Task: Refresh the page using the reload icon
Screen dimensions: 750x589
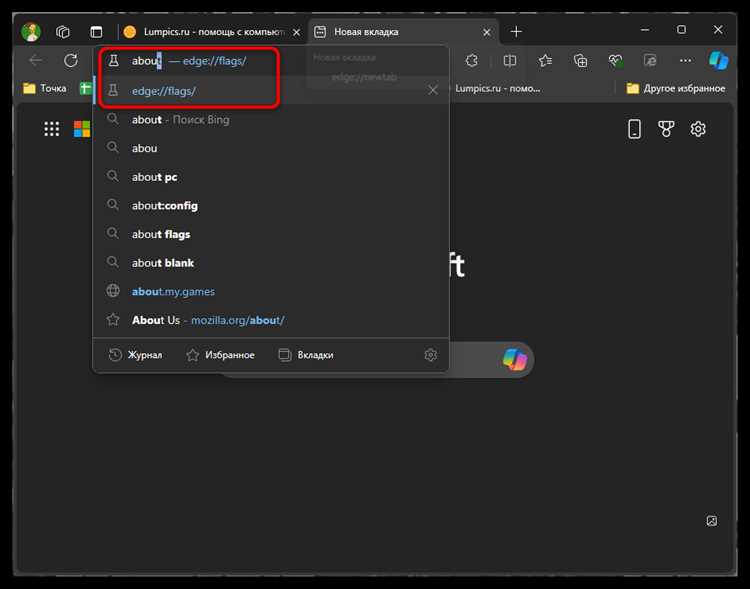Action: point(71,61)
